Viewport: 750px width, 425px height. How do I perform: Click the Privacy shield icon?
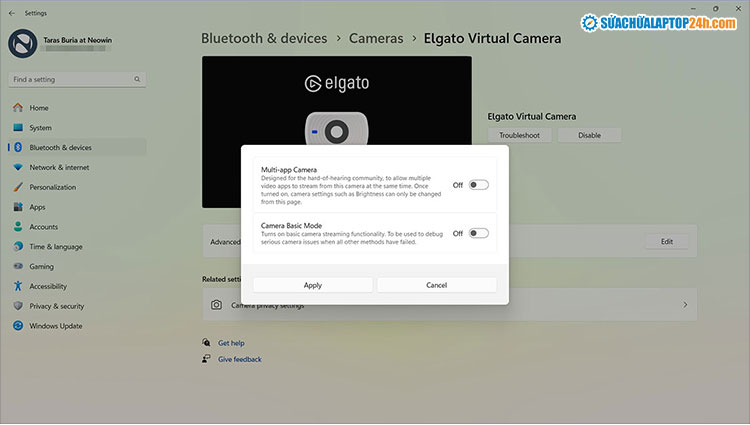point(18,306)
